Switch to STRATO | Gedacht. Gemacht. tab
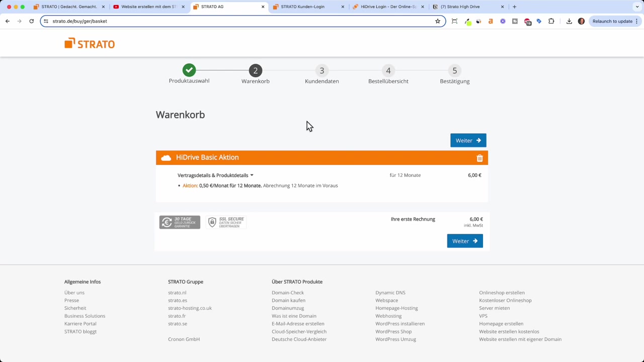The width and height of the screenshot is (644, 362). (69, 7)
